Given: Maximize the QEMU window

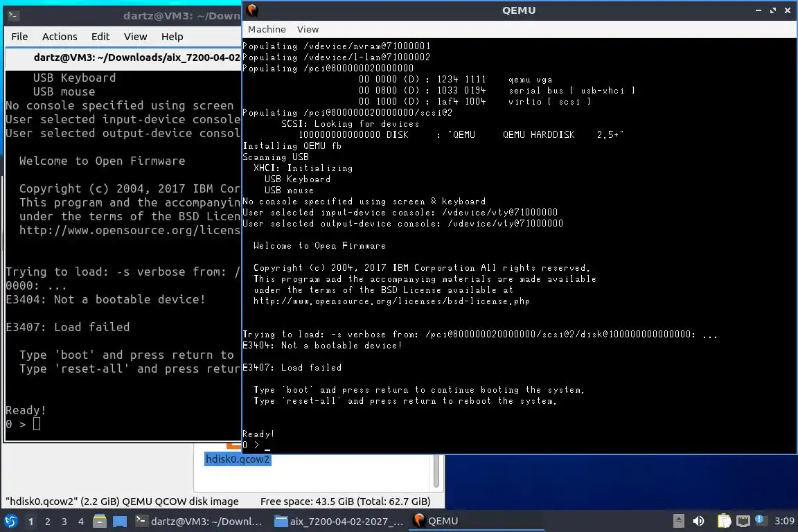Looking at the screenshot, I should 773,10.
